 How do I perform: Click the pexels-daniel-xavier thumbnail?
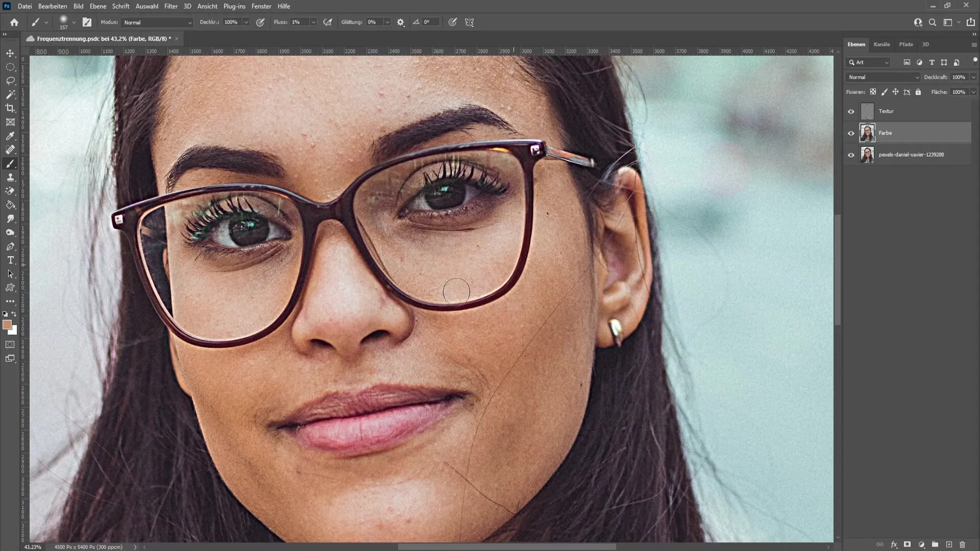868,154
